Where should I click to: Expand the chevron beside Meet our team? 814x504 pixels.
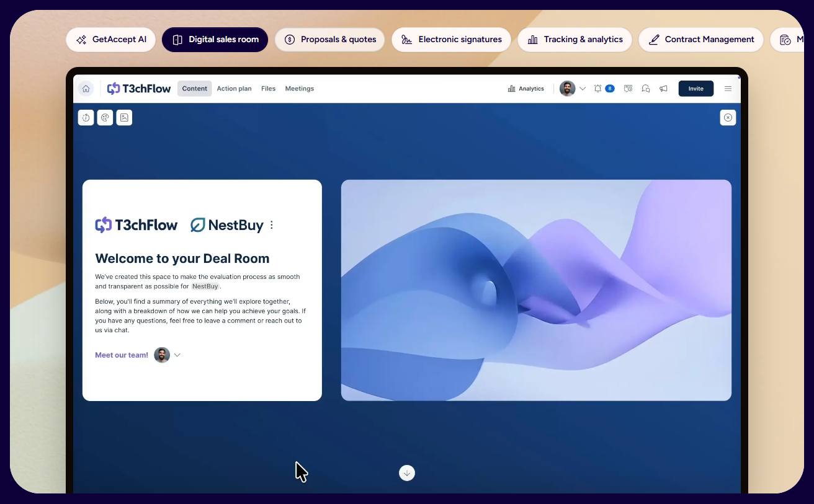click(177, 355)
